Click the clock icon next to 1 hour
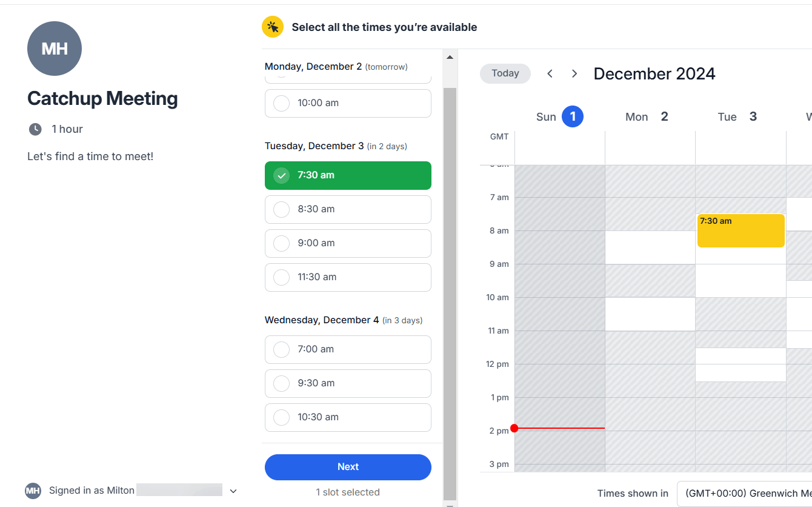The height and width of the screenshot is (507, 812). pyautogui.click(x=35, y=129)
